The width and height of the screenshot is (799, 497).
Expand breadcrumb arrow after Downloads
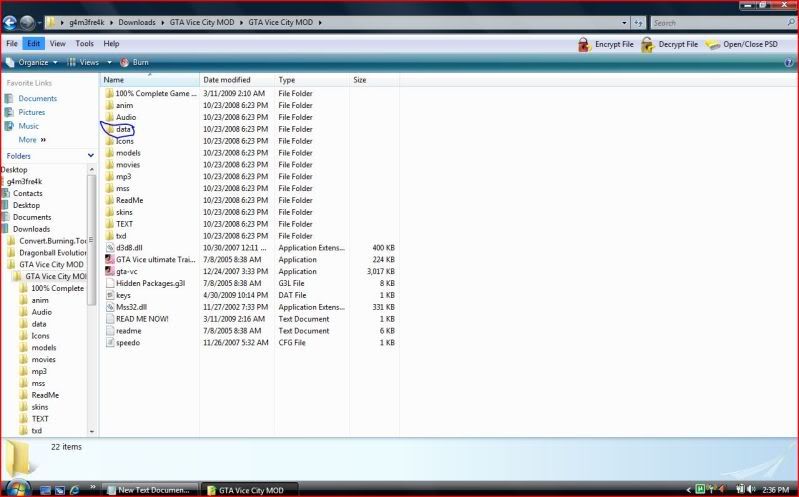click(164, 22)
